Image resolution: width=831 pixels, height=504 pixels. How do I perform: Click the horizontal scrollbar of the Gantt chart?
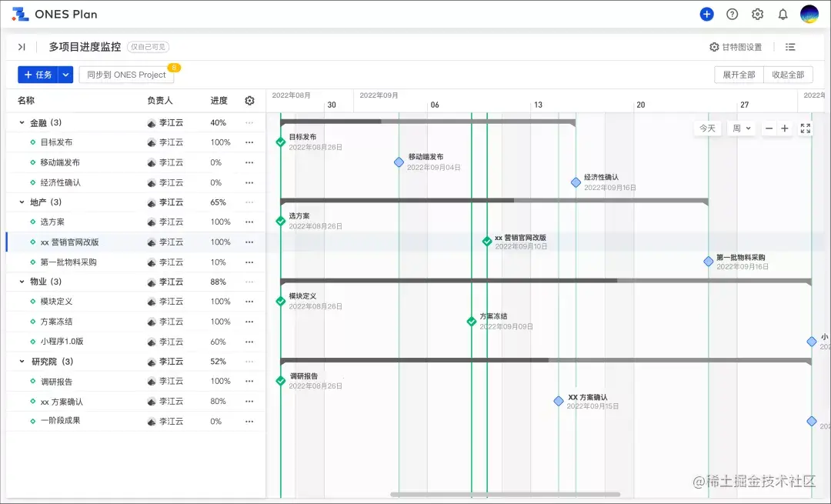point(505,495)
